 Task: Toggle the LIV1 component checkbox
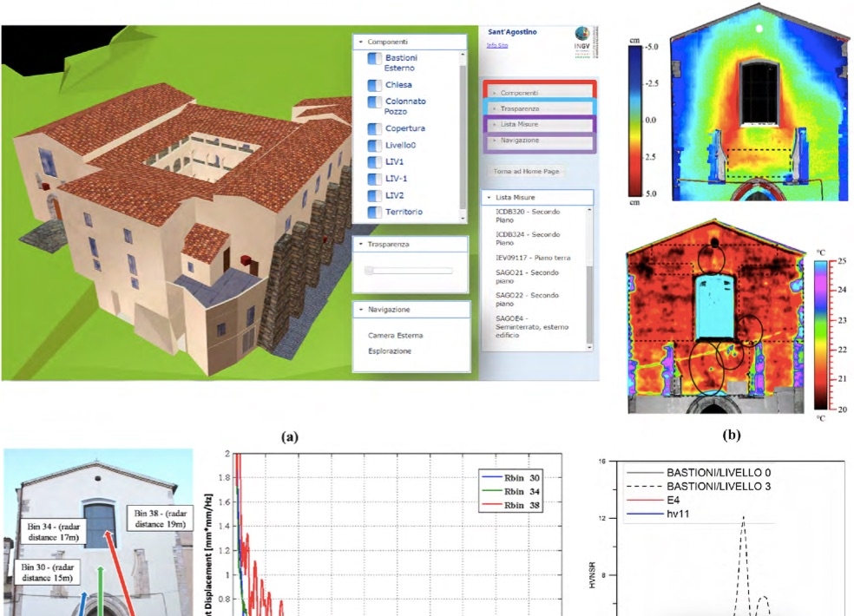(374, 161)
